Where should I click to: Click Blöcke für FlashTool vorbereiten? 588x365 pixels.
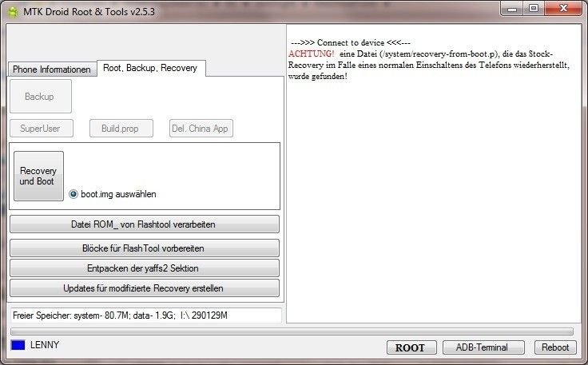click(145, 248)
